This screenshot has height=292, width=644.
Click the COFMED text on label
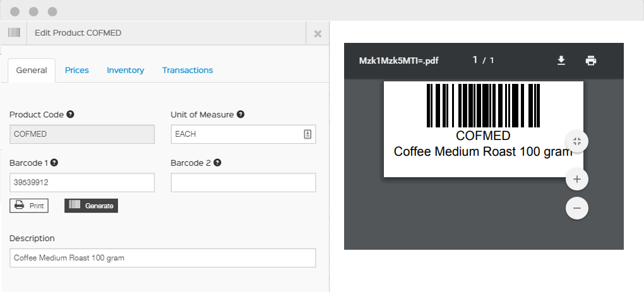coord(483,136)
